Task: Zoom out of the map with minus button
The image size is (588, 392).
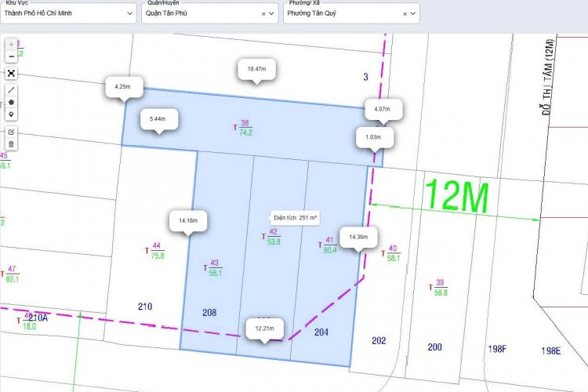Action: click(11, 56)
